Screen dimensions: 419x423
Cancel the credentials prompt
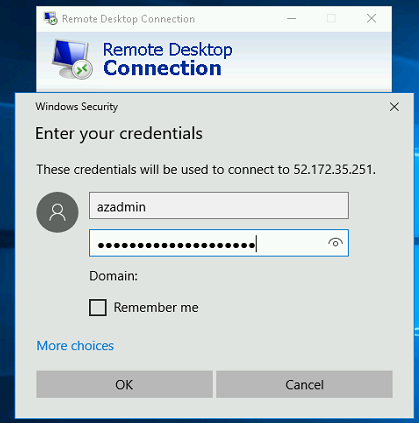pos(304,385)
